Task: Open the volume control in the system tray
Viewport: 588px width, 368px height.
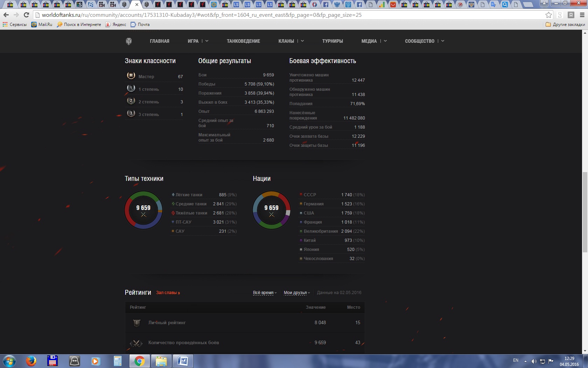Action: [x=534, y=361]
